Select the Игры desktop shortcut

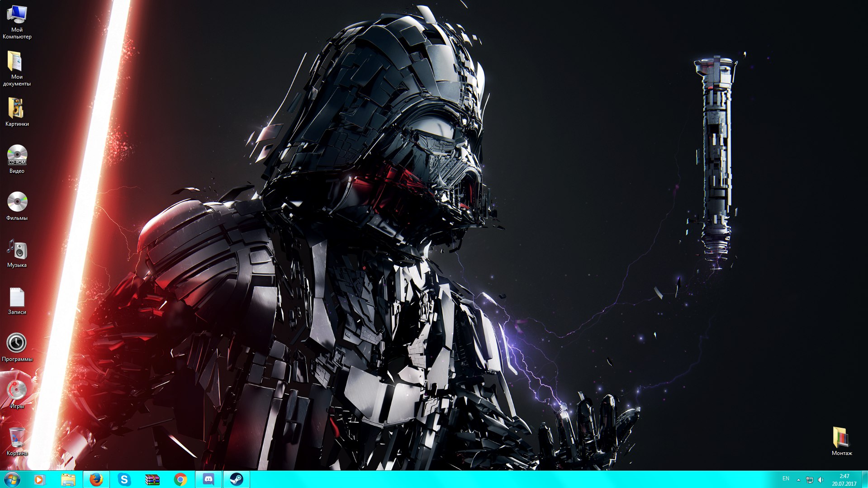click(17, 390)
